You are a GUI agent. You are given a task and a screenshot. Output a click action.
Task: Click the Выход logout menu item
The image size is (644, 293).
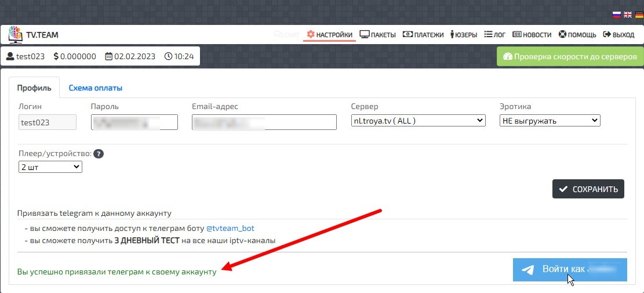(618, 35)
